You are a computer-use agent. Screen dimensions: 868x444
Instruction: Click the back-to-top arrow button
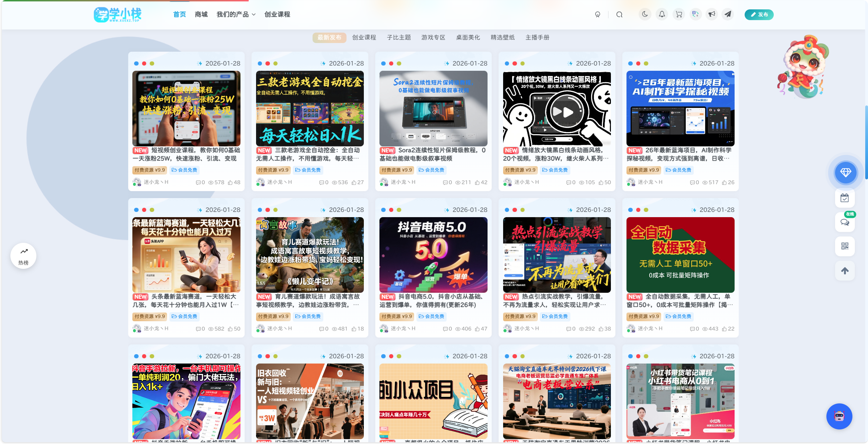[845, 271]
